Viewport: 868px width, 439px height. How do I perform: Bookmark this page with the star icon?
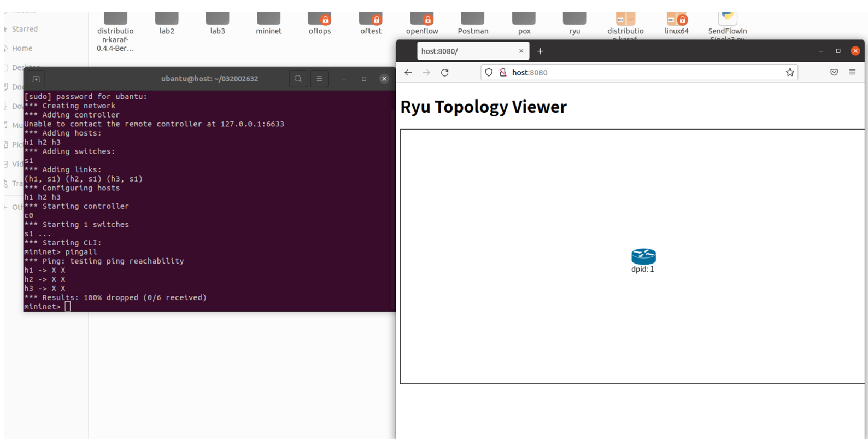pyautogui.click(x=790, y=72)
